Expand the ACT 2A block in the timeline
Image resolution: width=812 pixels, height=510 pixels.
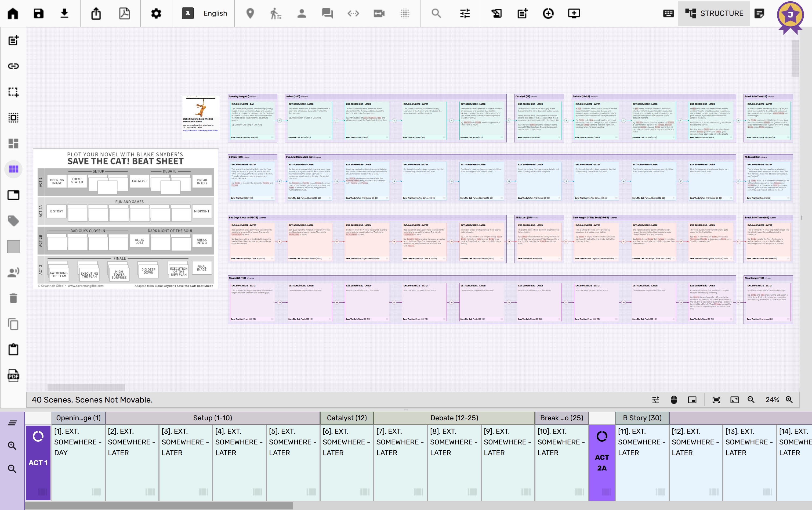tap(602, 462)
